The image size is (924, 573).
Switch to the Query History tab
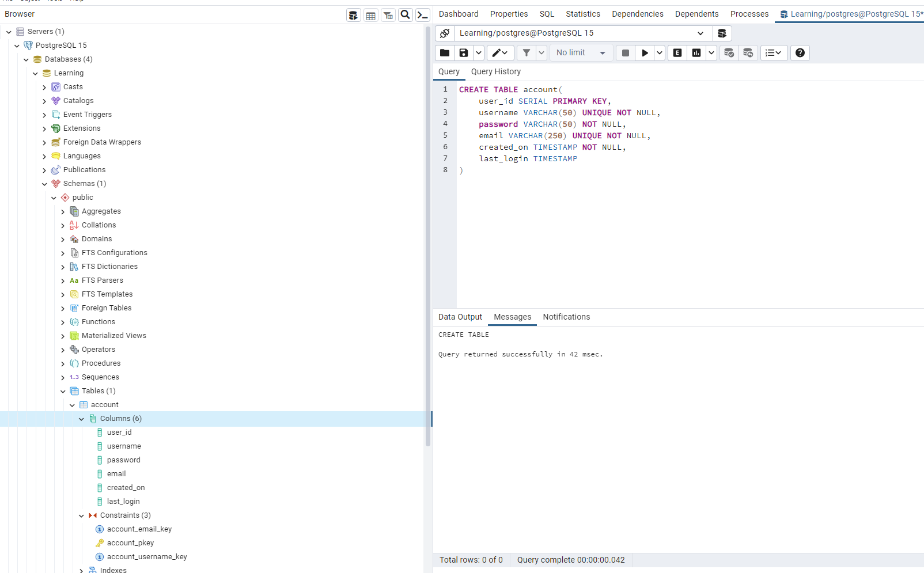(496, 71)
